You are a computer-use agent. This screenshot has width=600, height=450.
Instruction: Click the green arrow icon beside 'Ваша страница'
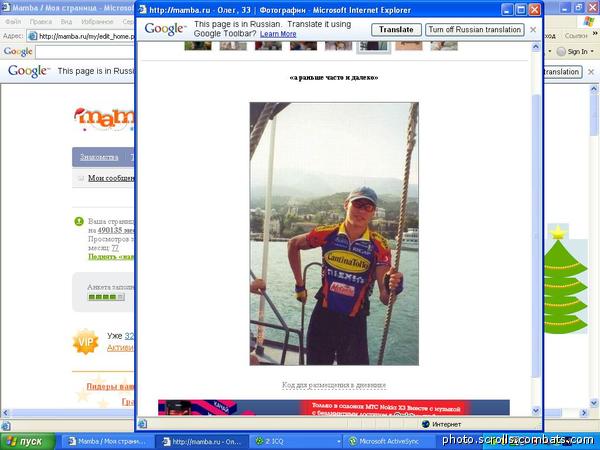pos(79,222)
